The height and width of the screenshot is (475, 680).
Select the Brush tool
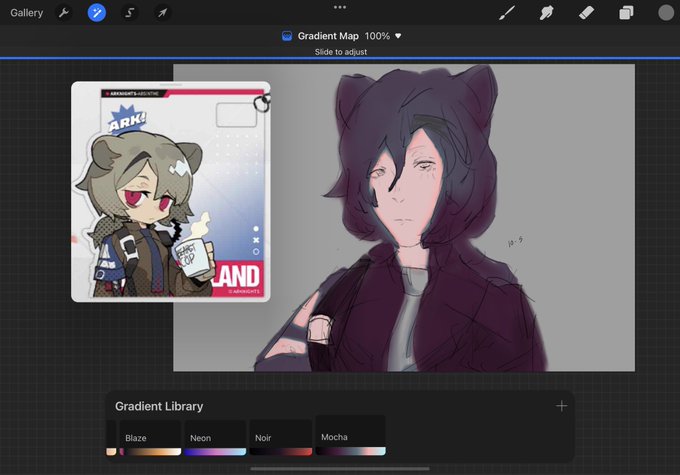[x=507, y=13]
